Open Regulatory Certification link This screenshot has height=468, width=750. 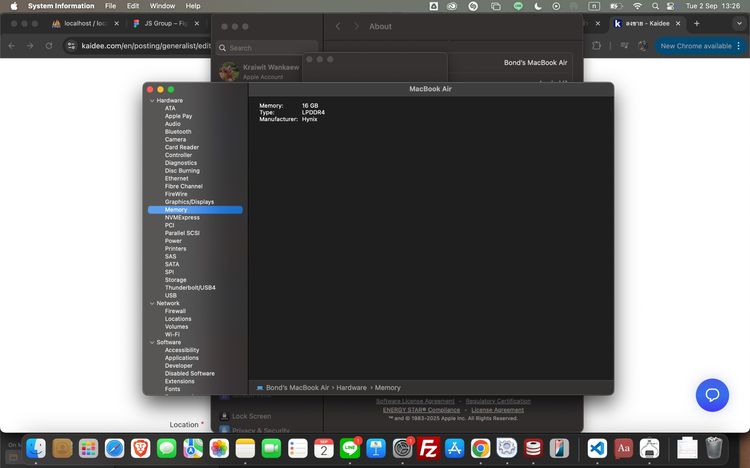pyautogui.click(x=498, y=401)
